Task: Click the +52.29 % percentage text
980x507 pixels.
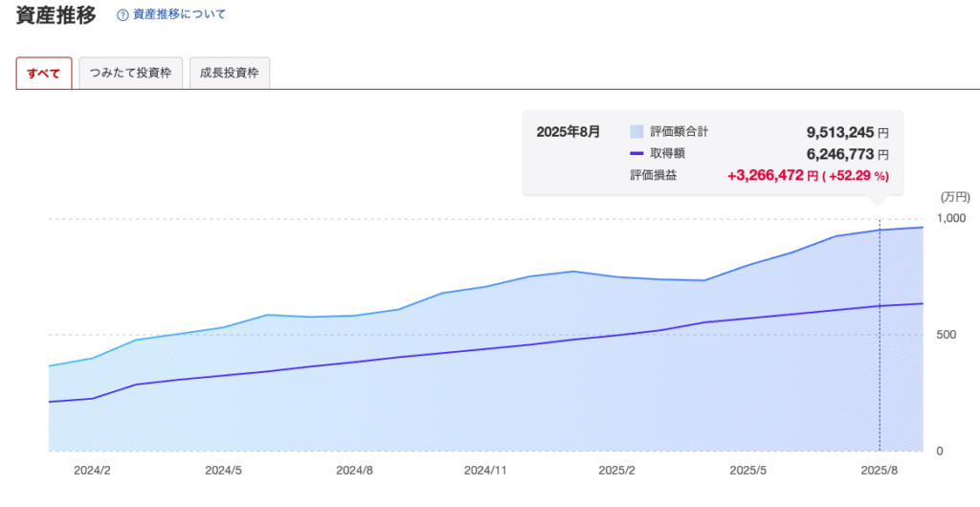Action: tap(855, 176)
